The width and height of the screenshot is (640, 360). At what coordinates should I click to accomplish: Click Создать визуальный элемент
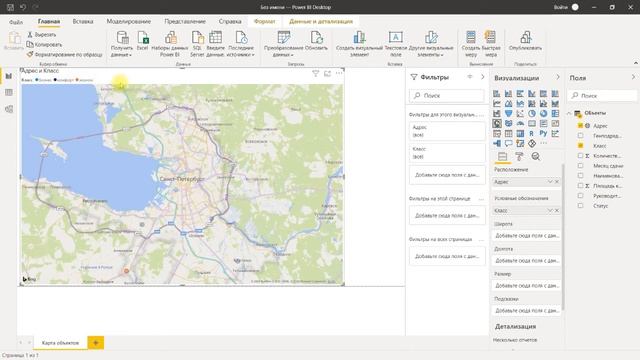[x=359, y=44]
